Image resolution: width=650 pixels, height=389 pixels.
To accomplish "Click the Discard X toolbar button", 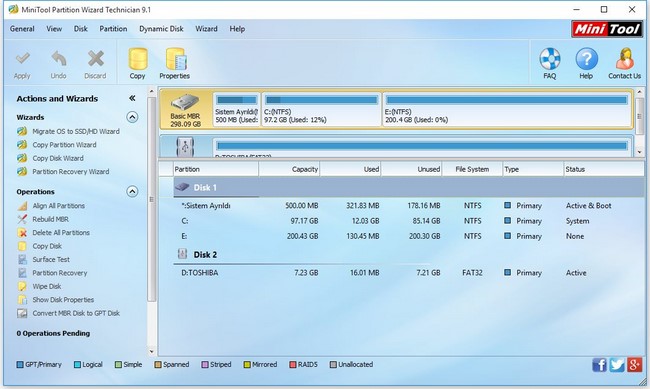I will tap(95, 64).
